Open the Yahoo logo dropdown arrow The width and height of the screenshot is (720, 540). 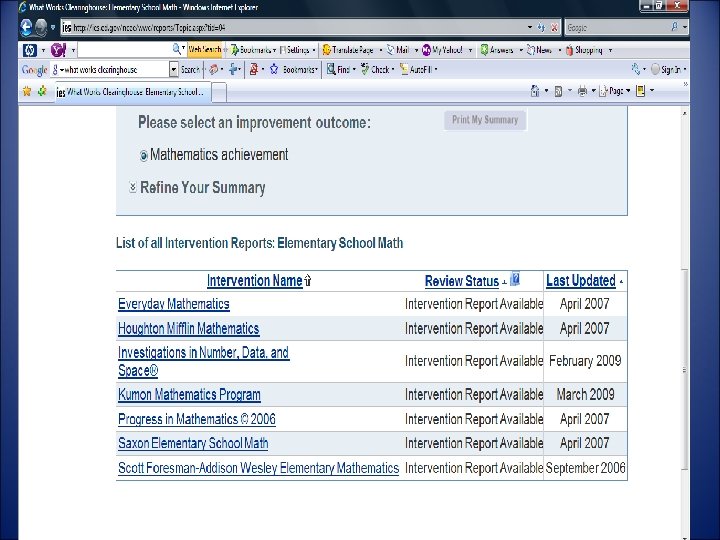point(73,50)
